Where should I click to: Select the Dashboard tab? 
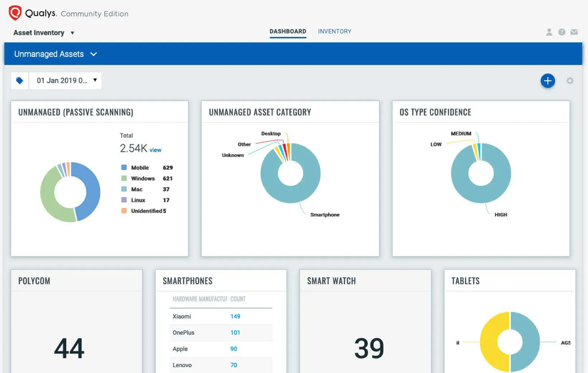point(288,32)
